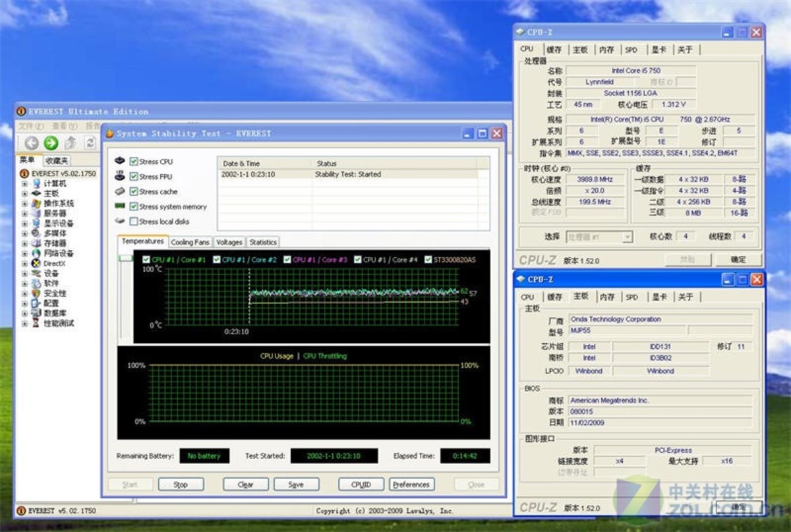
Task: Click the Back arrow in EVEREST toolbar
Action: (x=31, y=142)
